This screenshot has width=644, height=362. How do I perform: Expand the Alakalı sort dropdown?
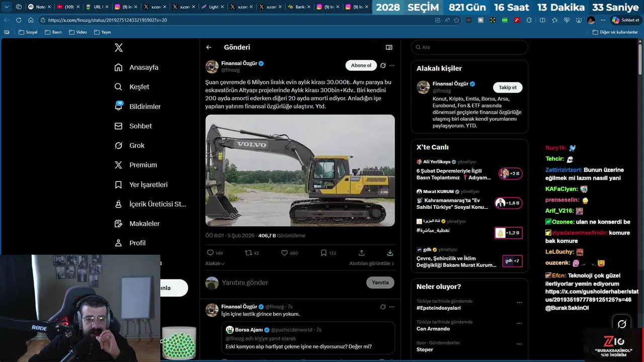(215, 263)
